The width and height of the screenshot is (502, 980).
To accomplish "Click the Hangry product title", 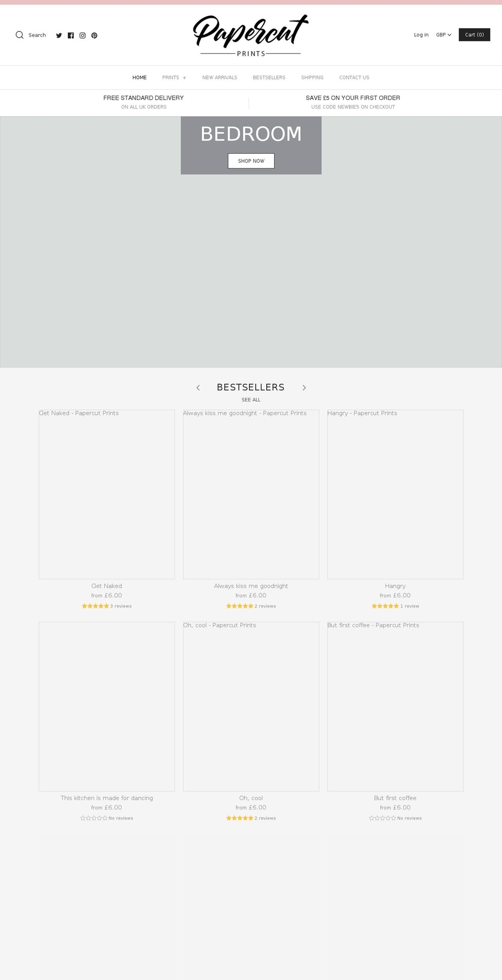I will tap(395, 586).
